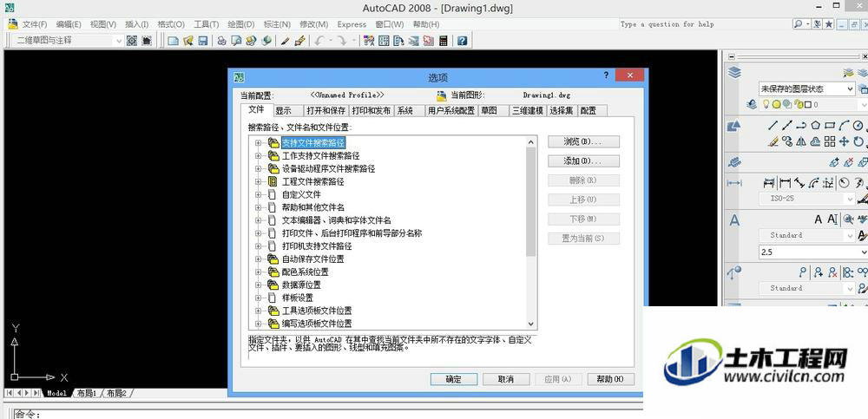Click the Plot Preview icon
The height and width of the screenshot is (419, 868).
(x=236, y=41)
